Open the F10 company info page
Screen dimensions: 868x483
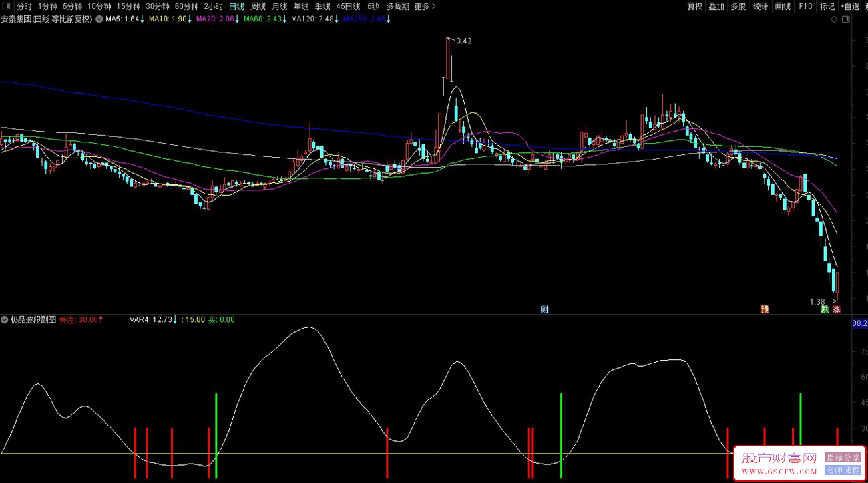pos(805,7)
